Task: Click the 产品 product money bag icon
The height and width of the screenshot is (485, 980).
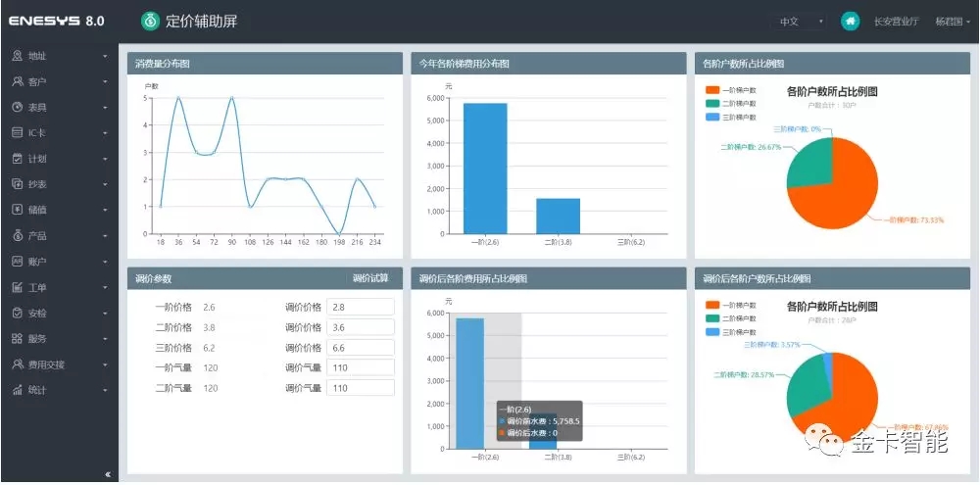Action: (18, 235)
